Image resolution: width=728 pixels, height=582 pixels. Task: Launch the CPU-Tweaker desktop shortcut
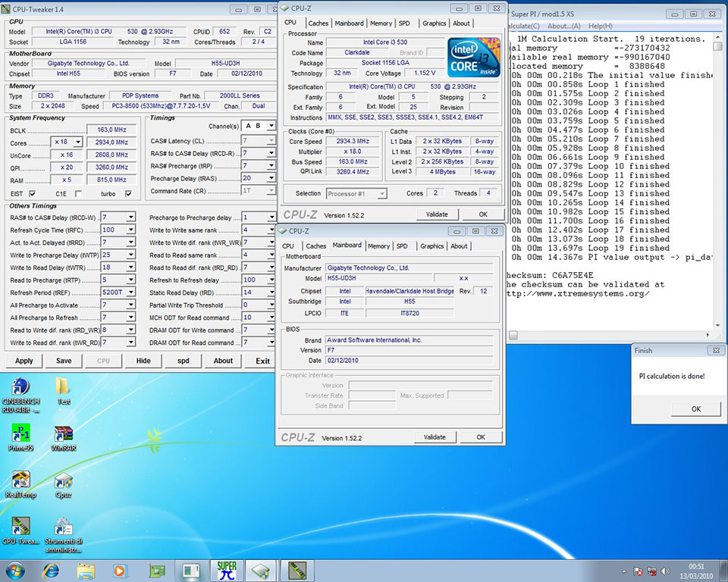click(20, 530)
